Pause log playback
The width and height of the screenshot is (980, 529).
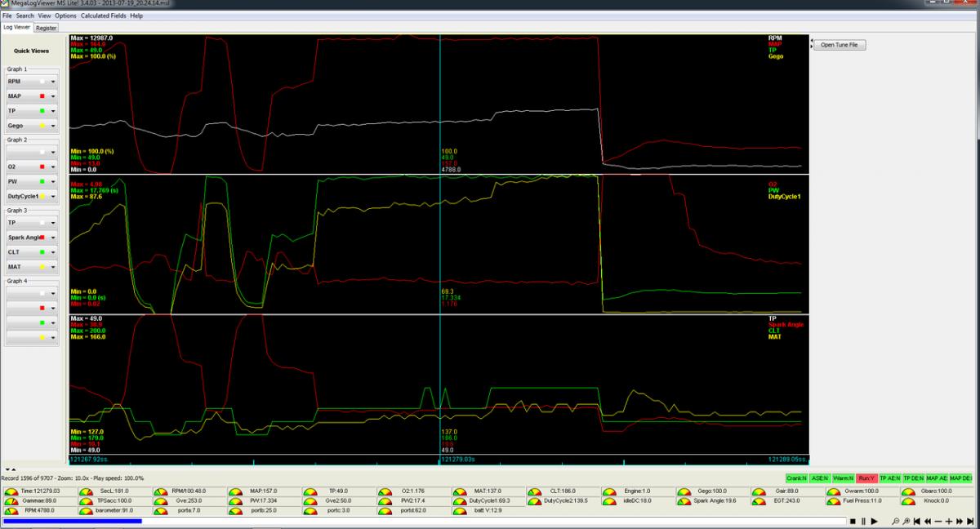tap(863, 521)
